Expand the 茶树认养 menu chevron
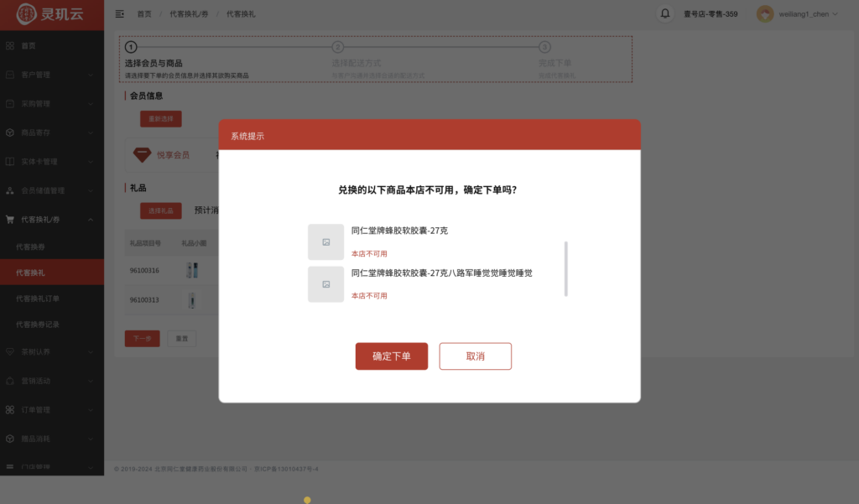 pos(91,352)
